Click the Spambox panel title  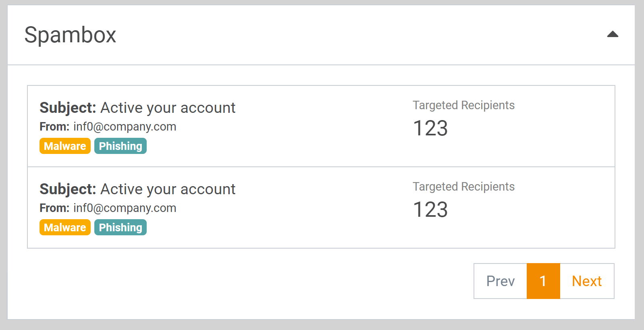pyautogui.click(x=70, y=35)
